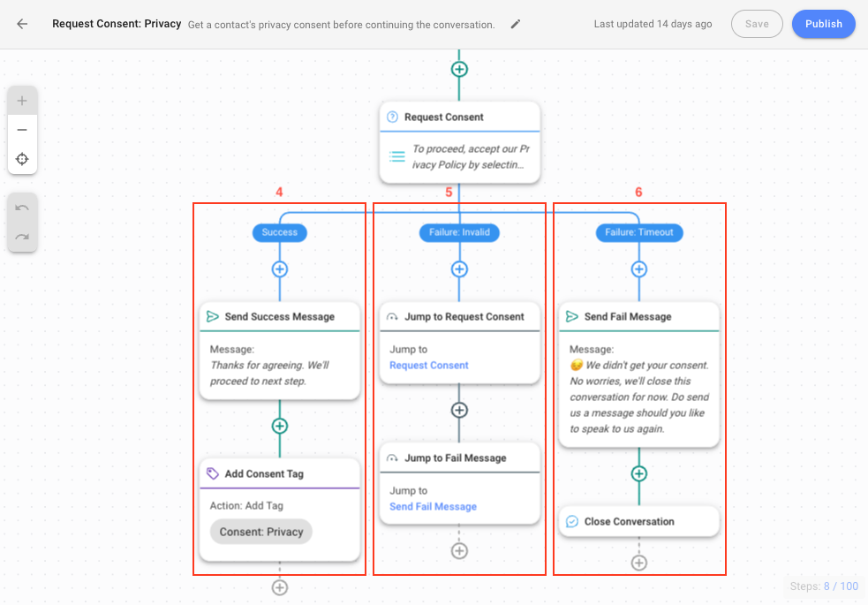Click the Consent: Privacy tag chip
The width and height of the screenshot is (868, 605).
coord(259,532)
